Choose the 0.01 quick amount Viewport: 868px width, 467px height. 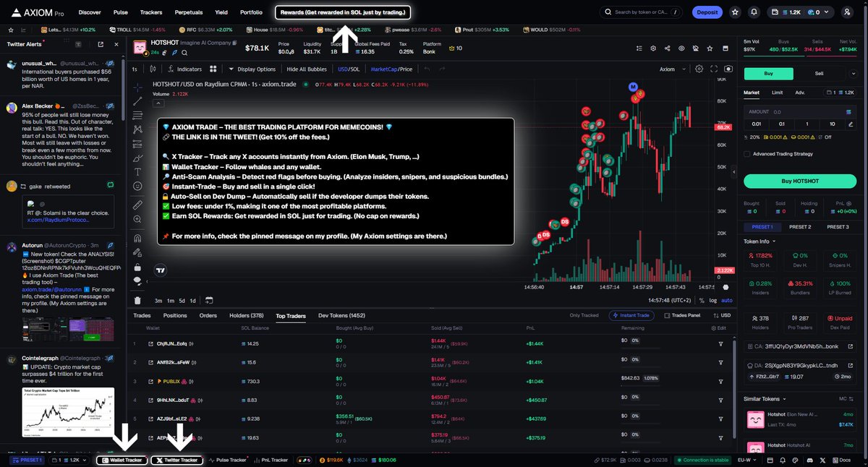(757, 124)
